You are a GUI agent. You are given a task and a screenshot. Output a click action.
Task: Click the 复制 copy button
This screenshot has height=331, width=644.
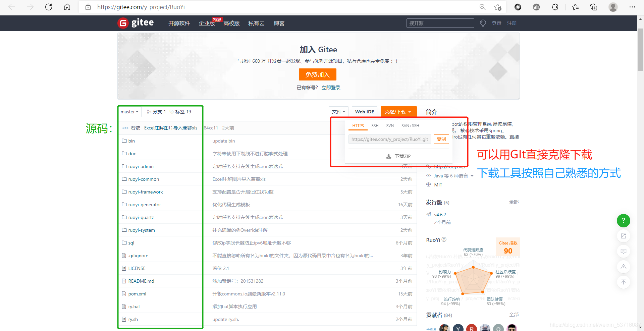(441, 139)
